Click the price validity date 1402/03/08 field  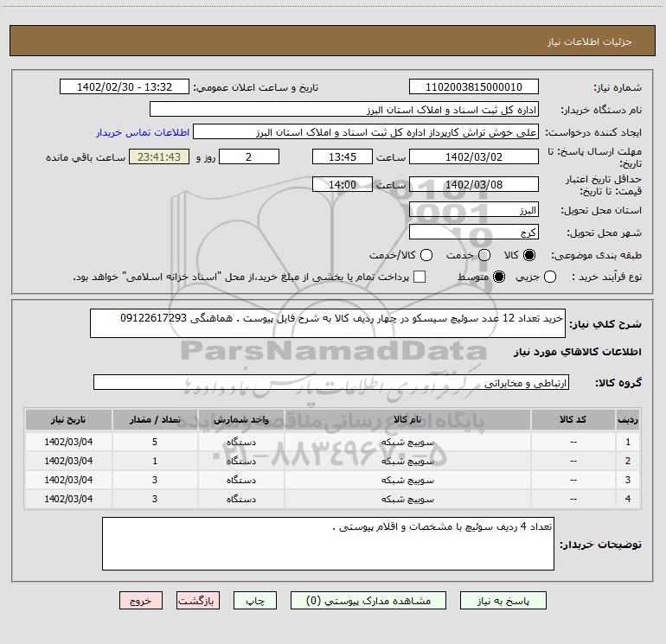click(x=474, y=184)
